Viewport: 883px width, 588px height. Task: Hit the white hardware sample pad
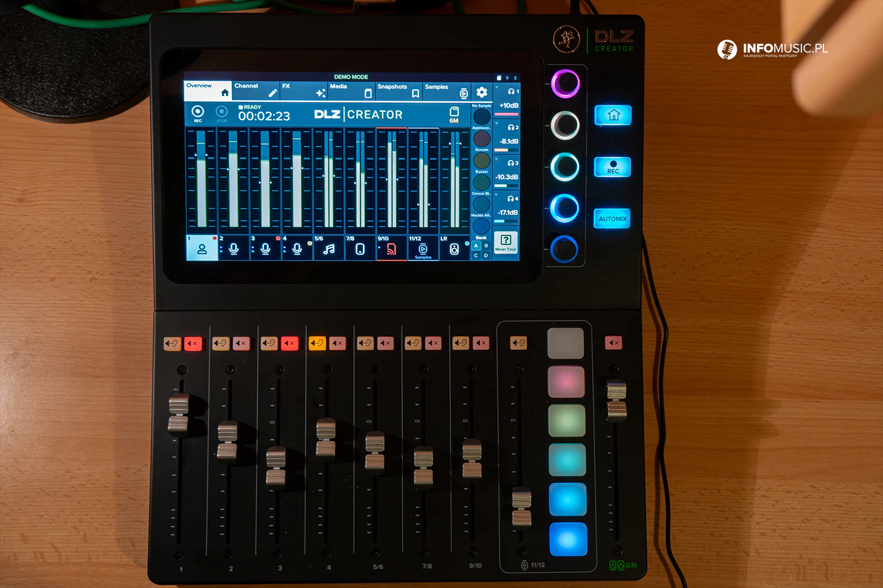point(566,343)
